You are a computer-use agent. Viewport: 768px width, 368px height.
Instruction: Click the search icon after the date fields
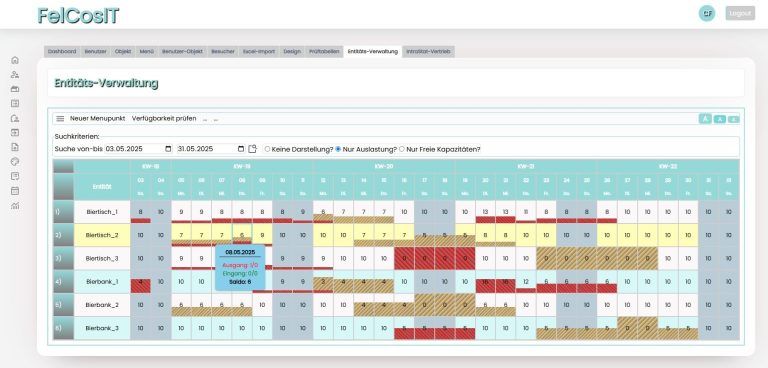click(252, 149)
